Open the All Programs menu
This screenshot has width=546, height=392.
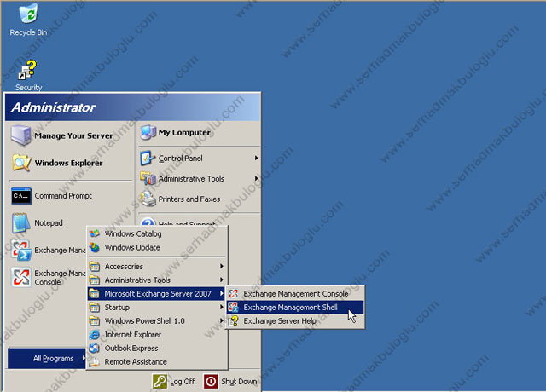point(47,358)
